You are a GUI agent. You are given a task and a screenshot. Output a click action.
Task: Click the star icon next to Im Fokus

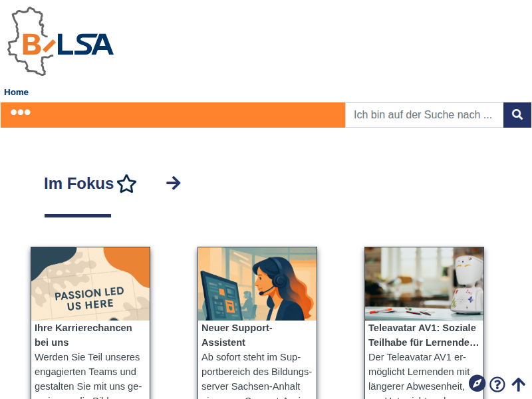pos(126,184)
